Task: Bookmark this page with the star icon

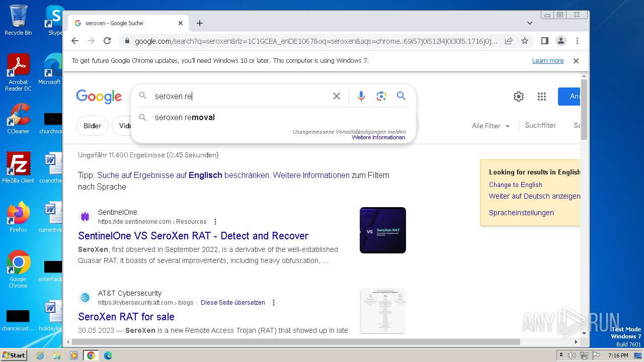Action: point(525,41)
